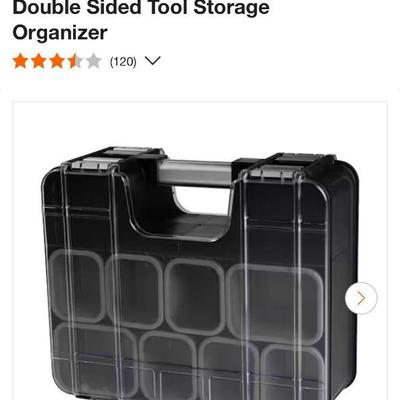Click the second orange rating star
The width and height of the screenshot is (400, 400).
39,61
